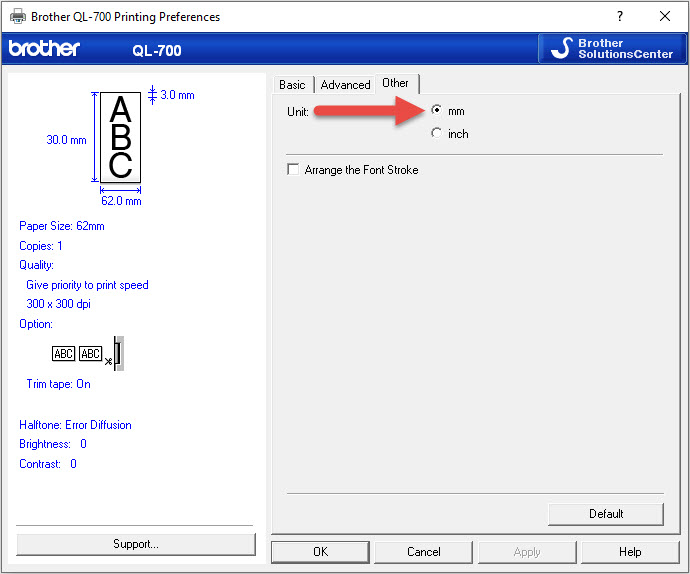690x574 pixels.
Task: Click the Brother Solutions Center logo button
Action: (x=610, y=49)
